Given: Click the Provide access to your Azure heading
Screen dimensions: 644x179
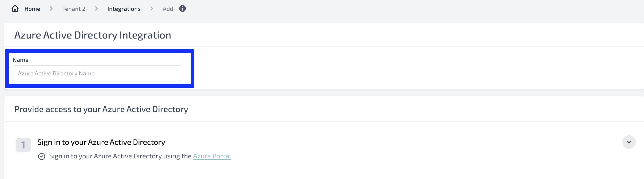Looking at the screenshot, I should [x=101, y=109].
